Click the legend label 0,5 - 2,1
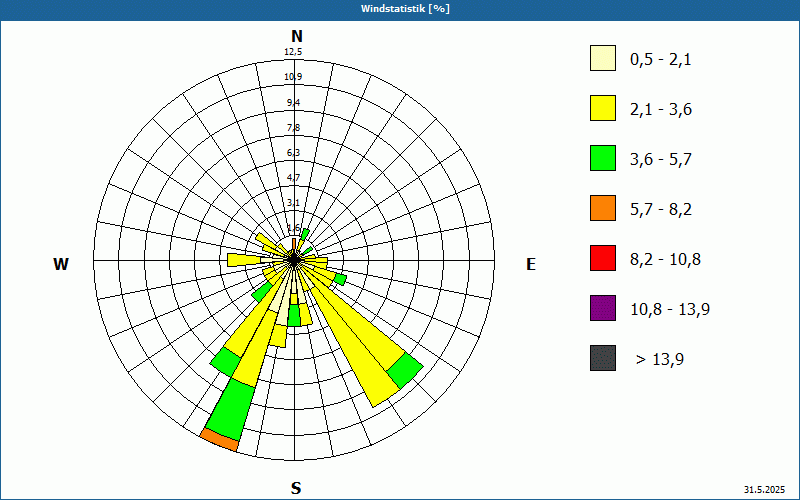The height and width of the screenshot is (500, 800). [661, 60]
